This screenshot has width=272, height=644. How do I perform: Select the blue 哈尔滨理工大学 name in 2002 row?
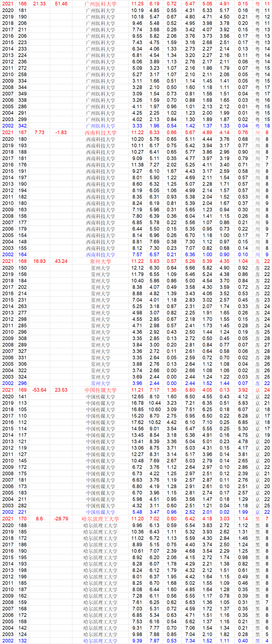(100, 641)
